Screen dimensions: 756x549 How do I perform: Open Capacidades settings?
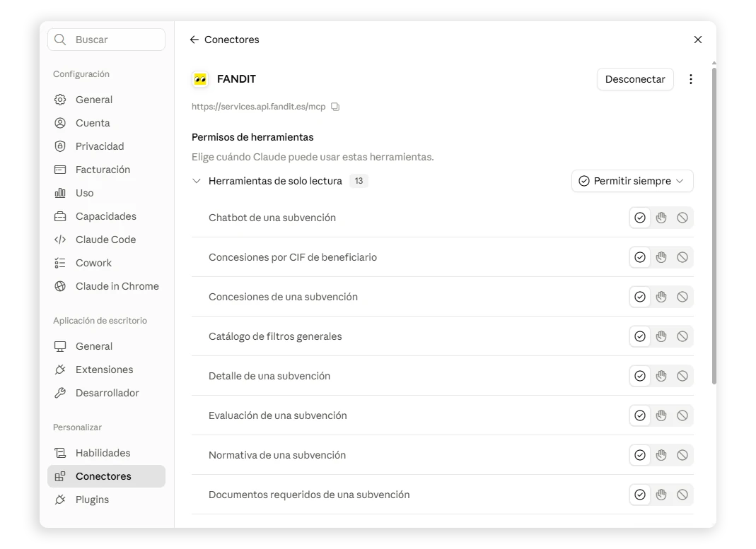pyautogui.click(x=106, y=216)
